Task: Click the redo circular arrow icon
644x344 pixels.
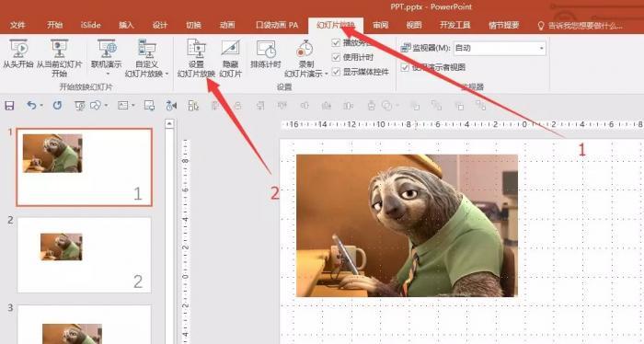Action: coord(57,106)
